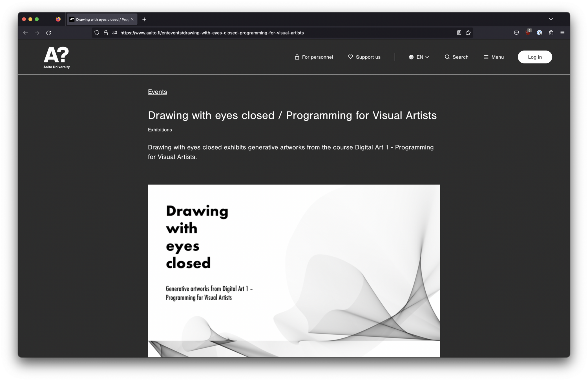Image resolution: width=588 pixels, height=381 pixels.
Task: Click the Log in button
Action: click(x=535, y=57)
